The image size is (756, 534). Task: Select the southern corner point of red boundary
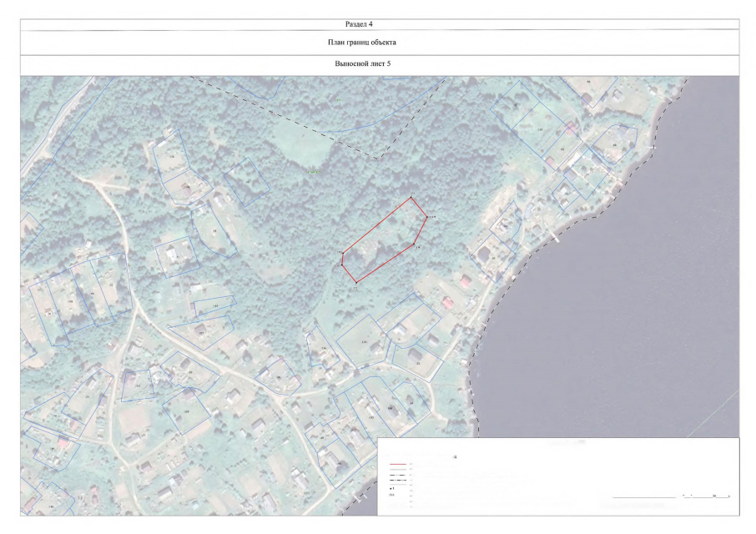356,282
